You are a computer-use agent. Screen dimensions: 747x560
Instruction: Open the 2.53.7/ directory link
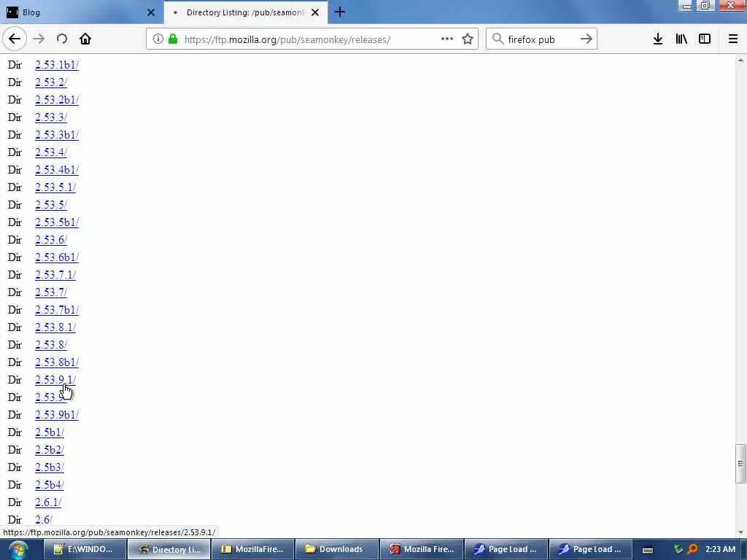point(51,292)
